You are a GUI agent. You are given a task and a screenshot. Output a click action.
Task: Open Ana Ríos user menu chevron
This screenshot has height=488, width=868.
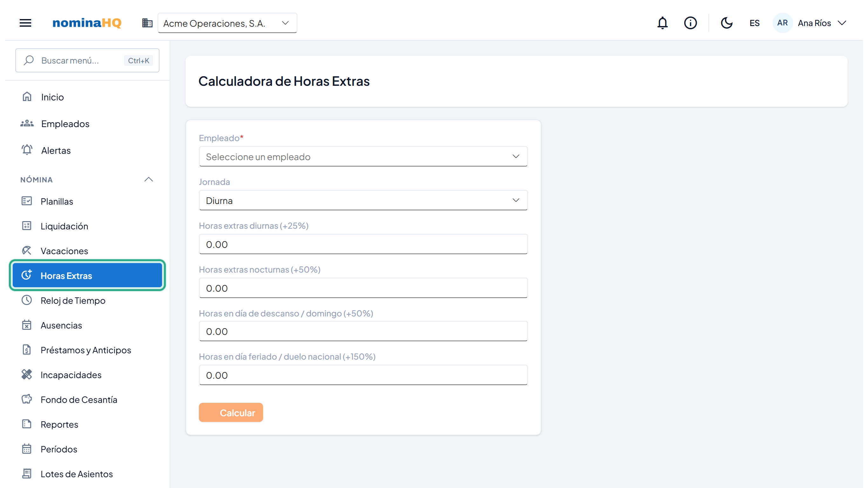(x=842, y=23)
